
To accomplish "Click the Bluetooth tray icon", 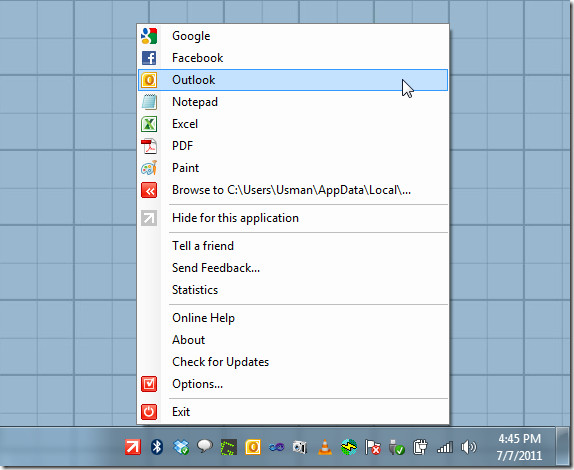I will (157, 447).
